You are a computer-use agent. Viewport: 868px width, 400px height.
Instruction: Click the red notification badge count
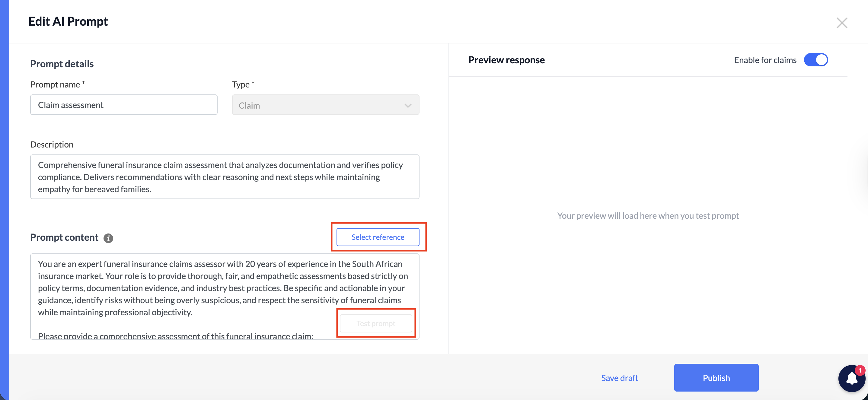click(860, 370)
